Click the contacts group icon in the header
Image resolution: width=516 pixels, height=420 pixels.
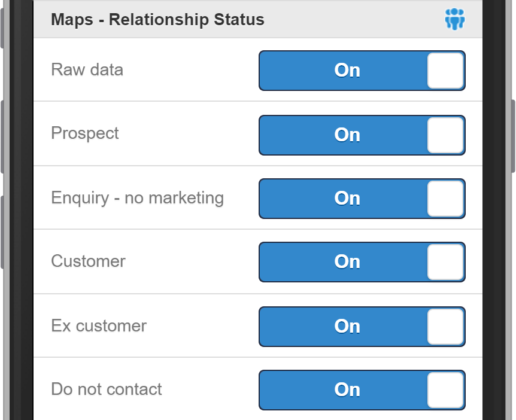click(x=454, y=19)
